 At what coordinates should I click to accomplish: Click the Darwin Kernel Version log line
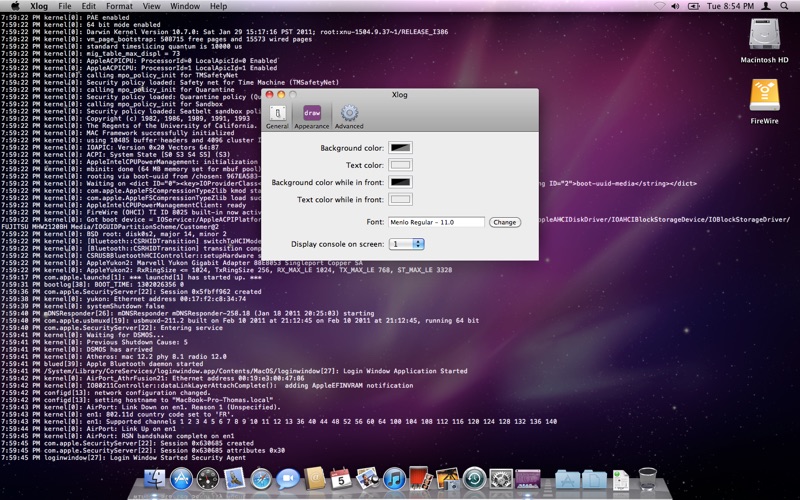point(224,32)
